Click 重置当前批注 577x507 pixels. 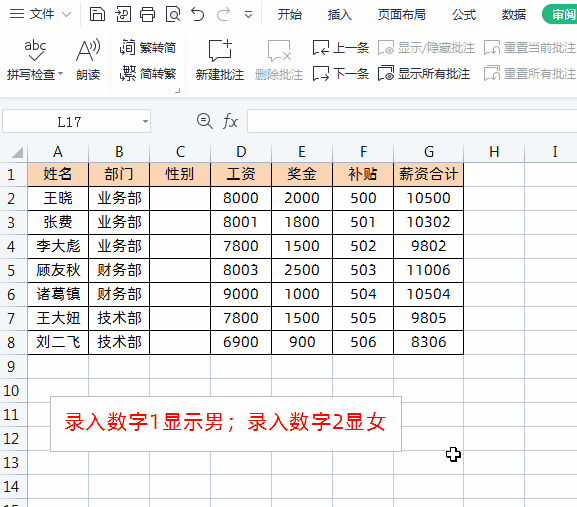[x=530, y=47]
